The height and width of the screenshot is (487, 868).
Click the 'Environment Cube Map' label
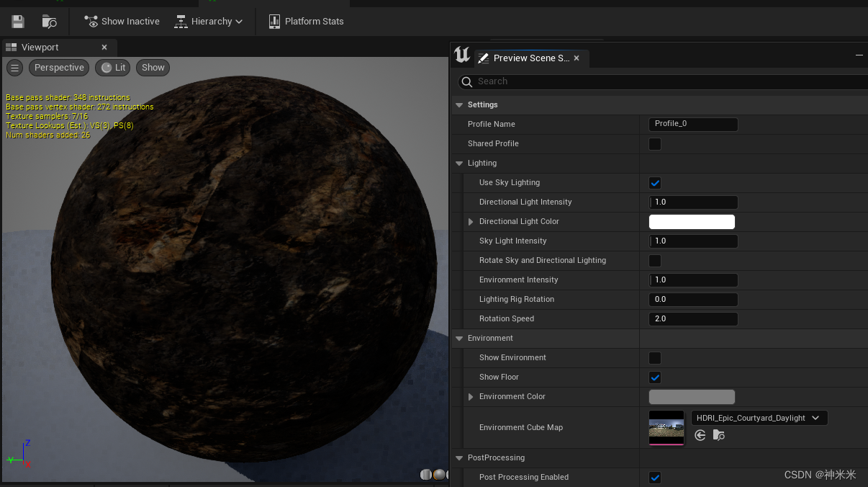tap(521, 428)
